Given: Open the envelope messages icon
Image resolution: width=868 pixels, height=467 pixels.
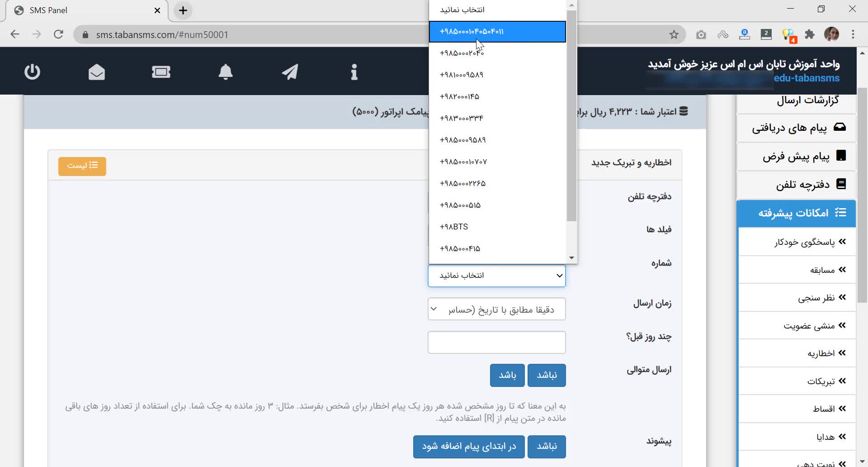Looking at the screenshot, I should (x=97, y=72).
